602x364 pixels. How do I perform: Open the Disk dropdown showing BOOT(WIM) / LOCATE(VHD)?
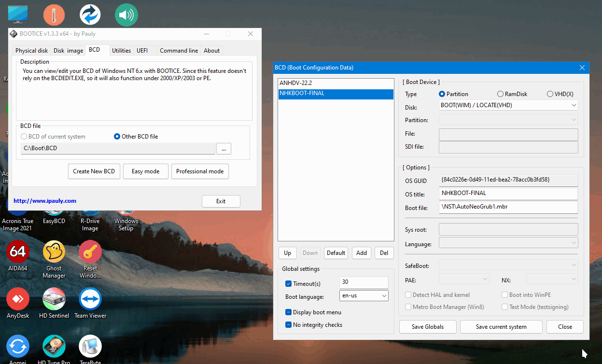(508, 105)
